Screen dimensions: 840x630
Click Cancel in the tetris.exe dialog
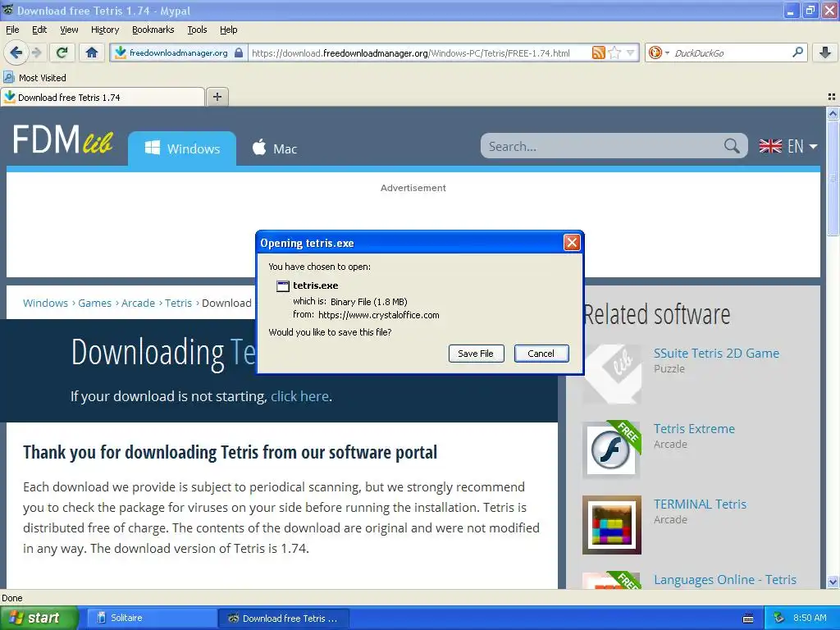(x=541, y=354)
